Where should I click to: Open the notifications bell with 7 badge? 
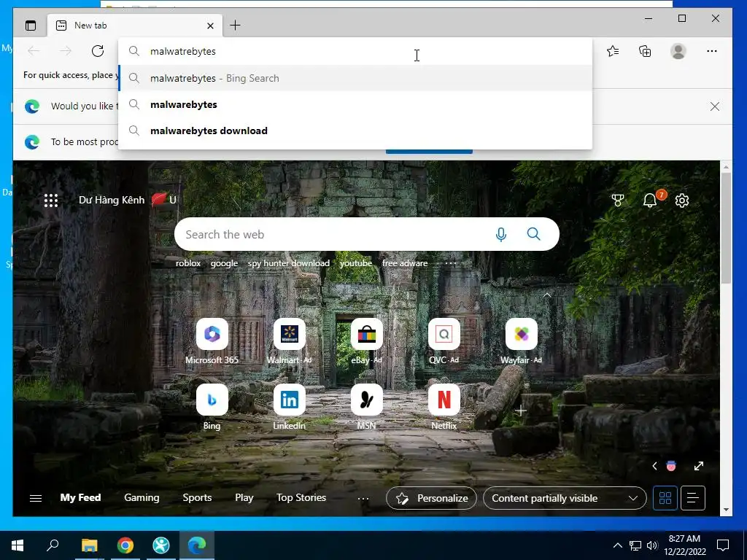[650, 201]
